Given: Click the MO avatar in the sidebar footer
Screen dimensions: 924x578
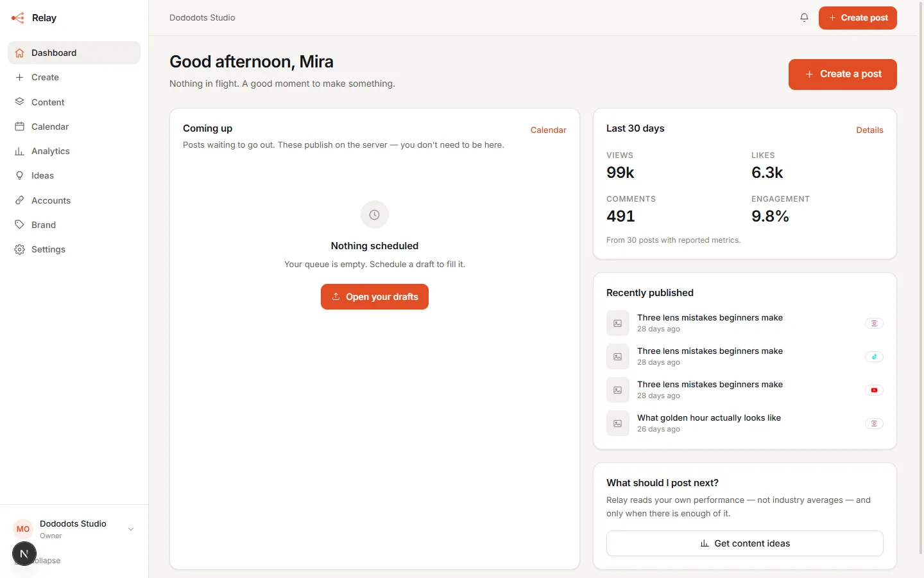Looking at the screenshot, I should tap(23, 529).
